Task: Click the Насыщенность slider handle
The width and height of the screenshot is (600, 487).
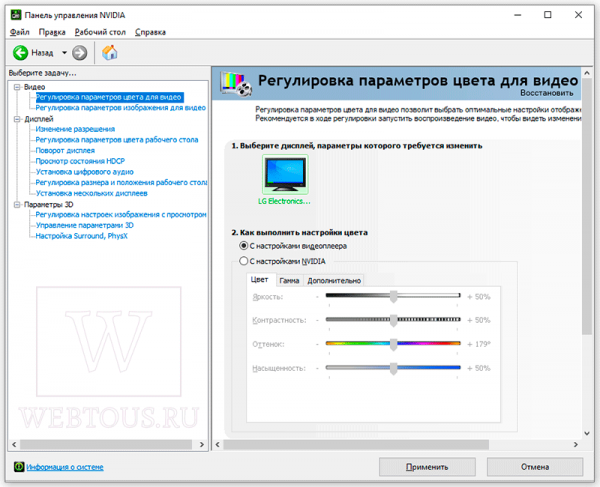Action: 393,368
